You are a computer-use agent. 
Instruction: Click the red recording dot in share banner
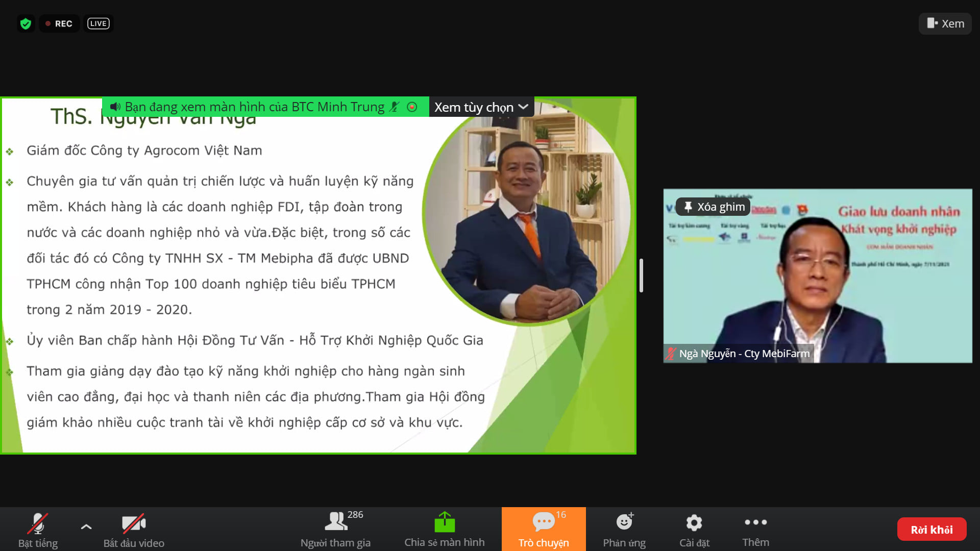point(412,107)
